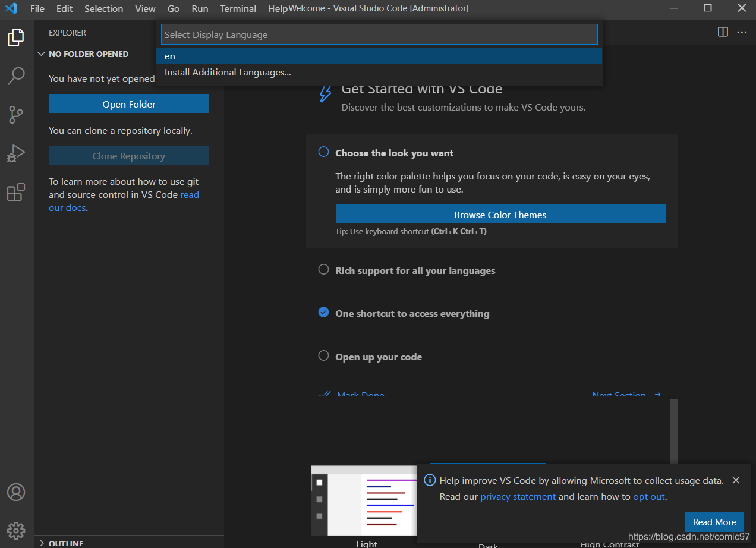Click the Light theme preview thumbnail

364,500
